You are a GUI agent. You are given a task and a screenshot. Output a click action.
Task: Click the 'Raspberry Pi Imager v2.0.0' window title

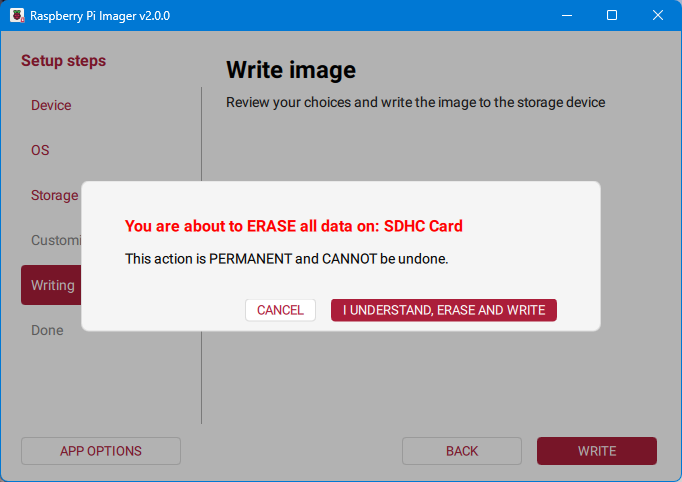pyautogui.click(x=100, y=16)
